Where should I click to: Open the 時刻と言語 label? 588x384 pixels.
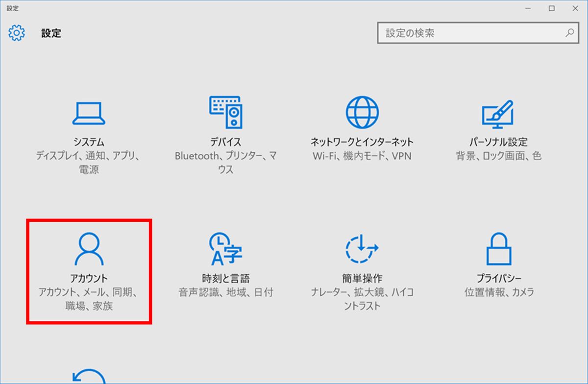225,279
